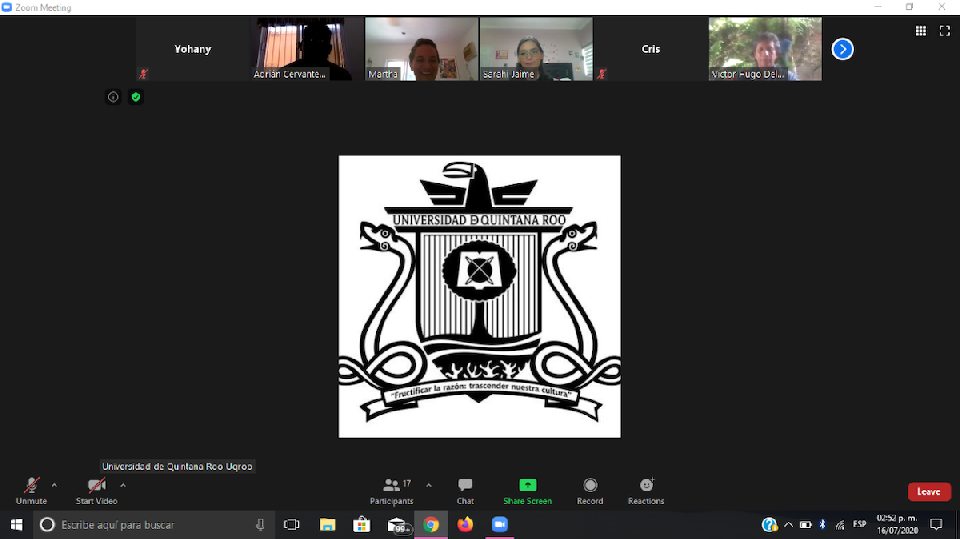Expand arrow next to Participants
Image resolution: width=960 pixels, height=539 pixels.
point(429,485)
